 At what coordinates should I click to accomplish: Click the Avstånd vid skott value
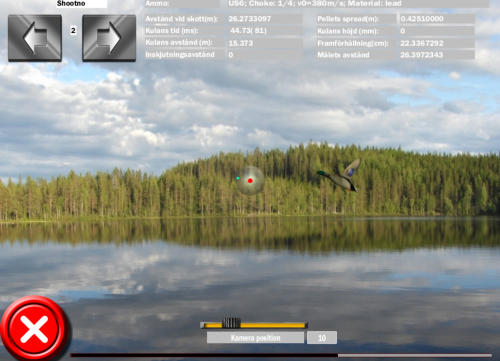[265, 19]
